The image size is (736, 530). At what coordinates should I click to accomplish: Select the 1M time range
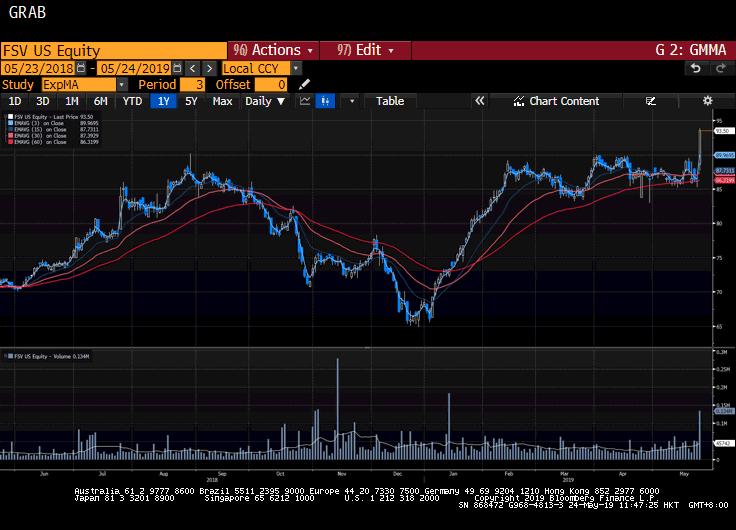tap(71, 101)
